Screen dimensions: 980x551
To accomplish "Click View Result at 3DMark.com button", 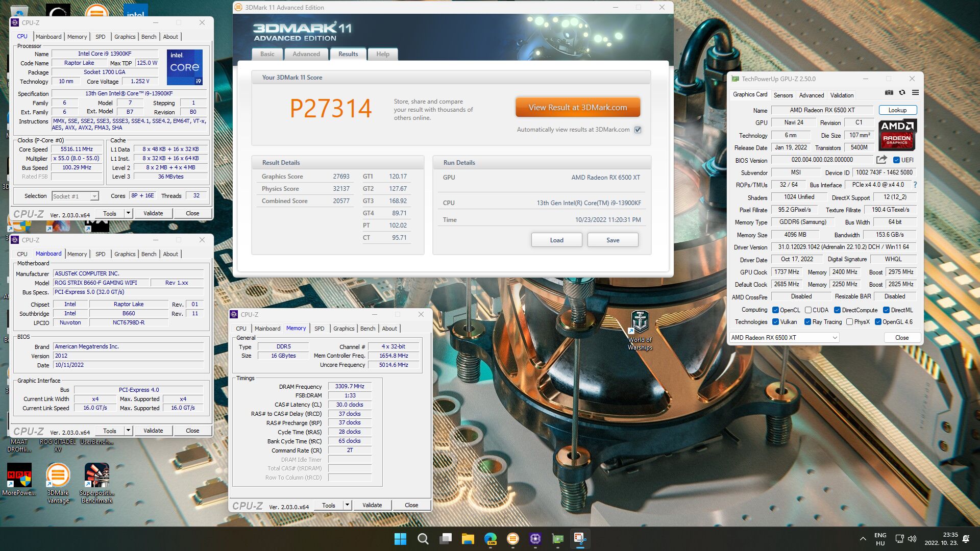I will point(577,108).
